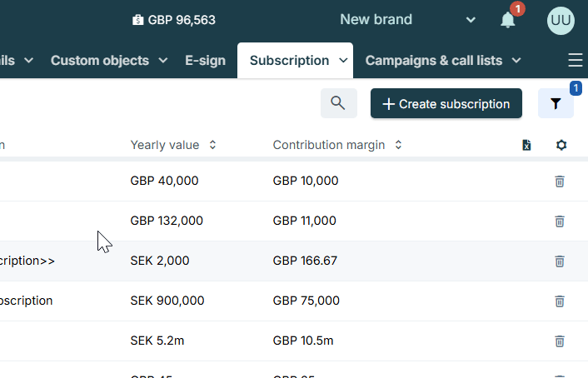Click the Contribution margin header text
This screenshot has width=588, height=378.
329,145
